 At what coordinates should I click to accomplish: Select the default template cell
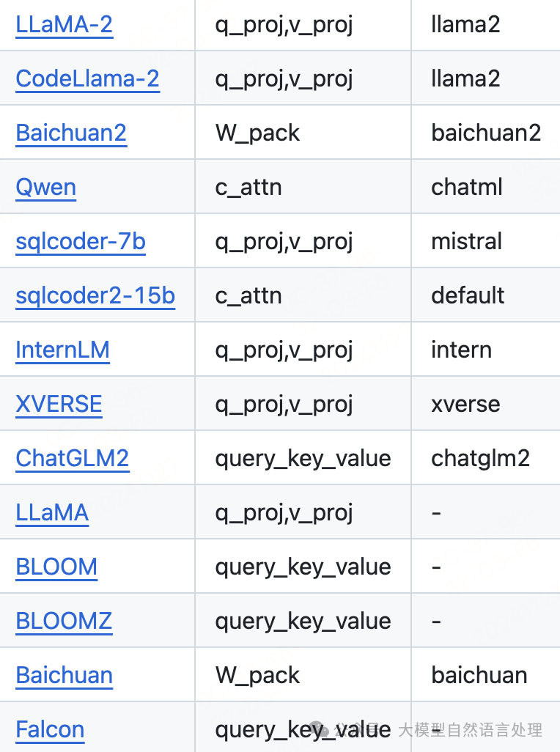click(x=468, y=296)
